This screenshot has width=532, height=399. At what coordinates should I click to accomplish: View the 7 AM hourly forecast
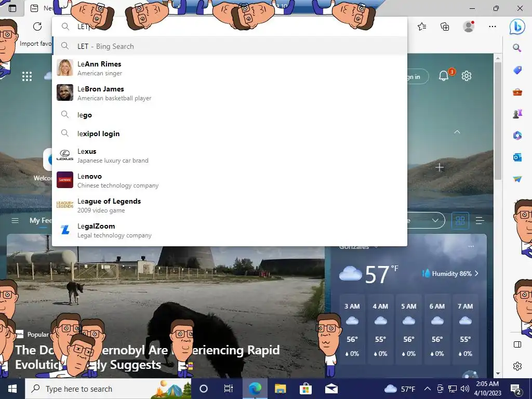[x=465, y=330]
